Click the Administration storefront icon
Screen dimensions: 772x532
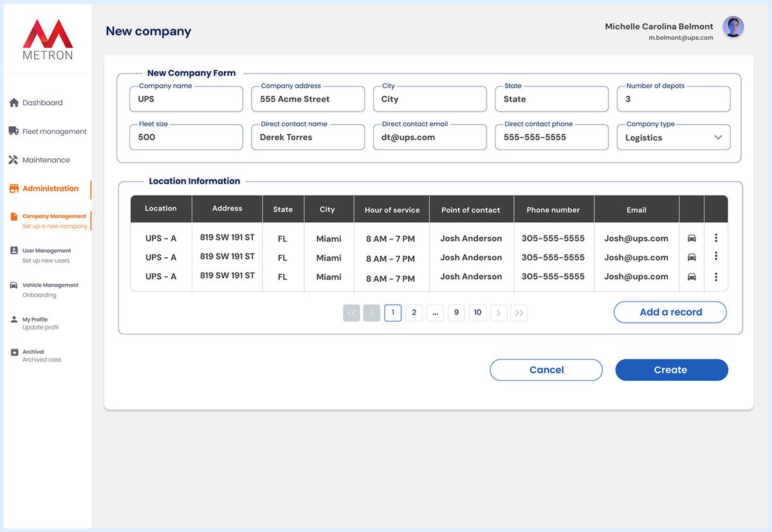click(14, 188)
